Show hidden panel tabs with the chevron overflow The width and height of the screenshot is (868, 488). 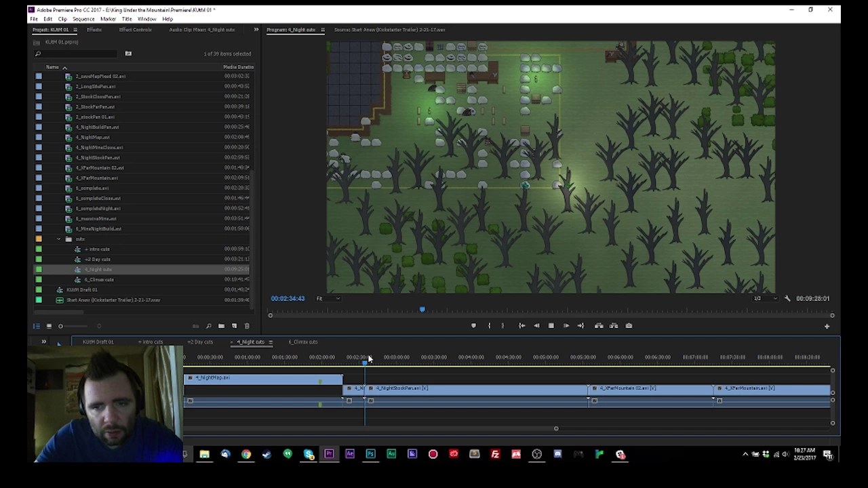[x=256, y=30]
